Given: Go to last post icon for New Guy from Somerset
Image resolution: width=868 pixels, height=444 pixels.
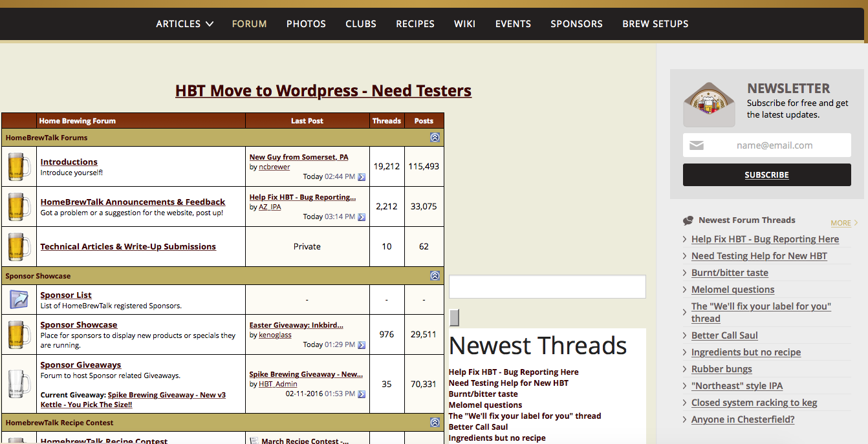Looking at the screenshot, I should click(x=362, y=177).
